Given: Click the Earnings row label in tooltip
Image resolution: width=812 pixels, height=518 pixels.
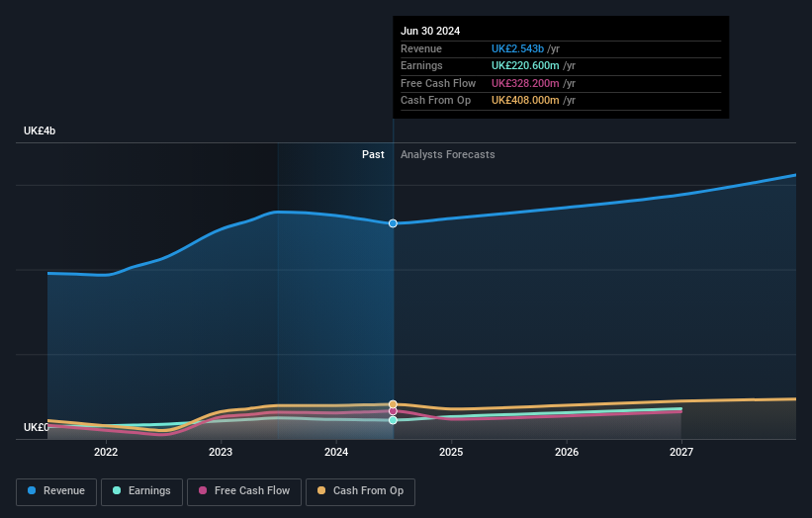Looking at the screenshot, I should 421,65.
